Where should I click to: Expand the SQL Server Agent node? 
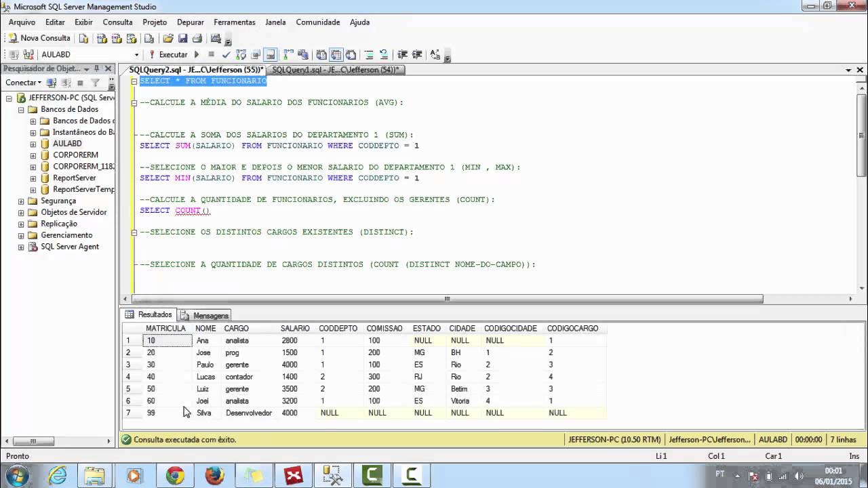click(21, 247)
